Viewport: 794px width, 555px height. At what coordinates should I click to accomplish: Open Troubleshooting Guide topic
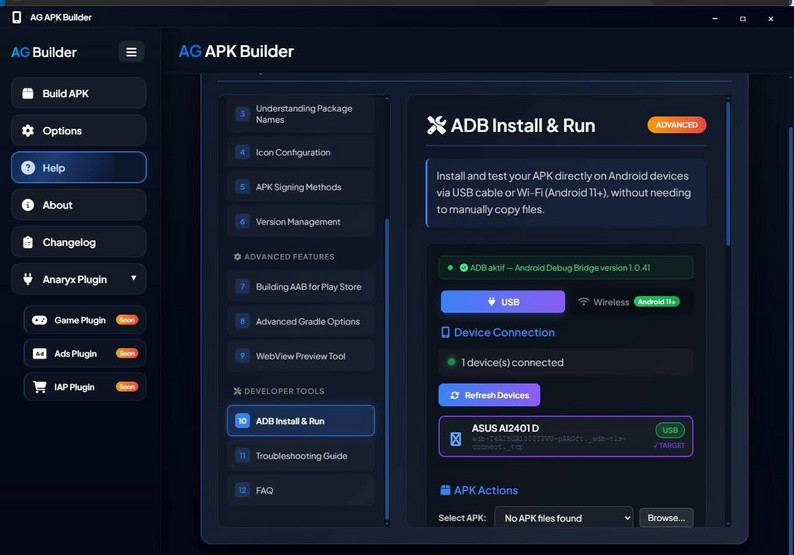[301, 456]
